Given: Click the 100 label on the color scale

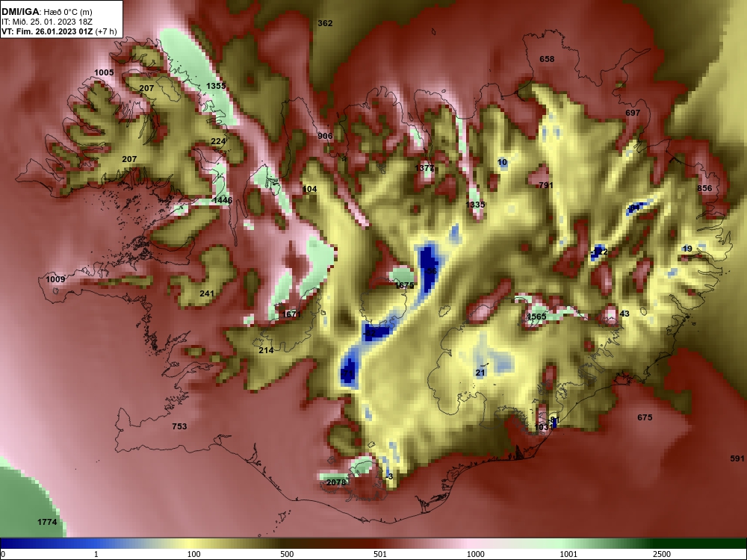Looking at the screenshot, I should coord(193,554).
